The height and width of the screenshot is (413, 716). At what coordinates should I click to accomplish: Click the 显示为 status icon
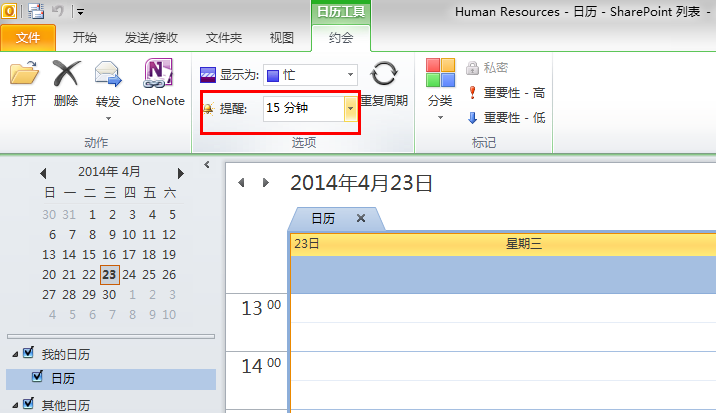[x=208, y=75]
